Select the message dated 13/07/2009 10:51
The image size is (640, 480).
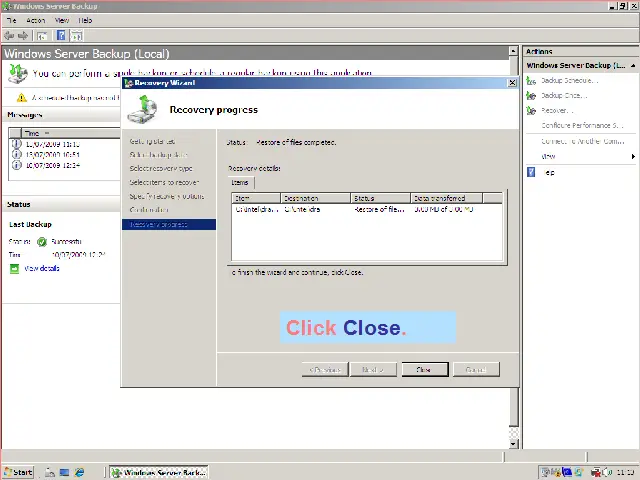(x=53, y=155)
